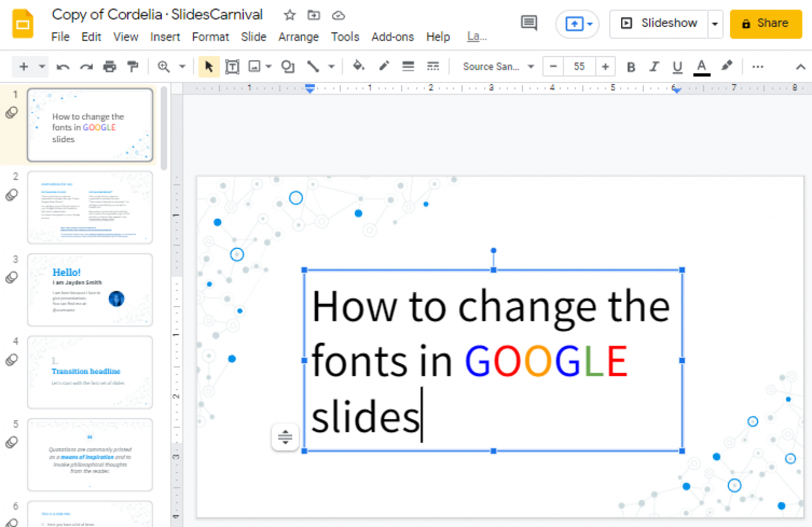Image resolution: width=812 pixels, height=527 pixels.
Task: Decrease font size with minus
Action: pos(553,67)
